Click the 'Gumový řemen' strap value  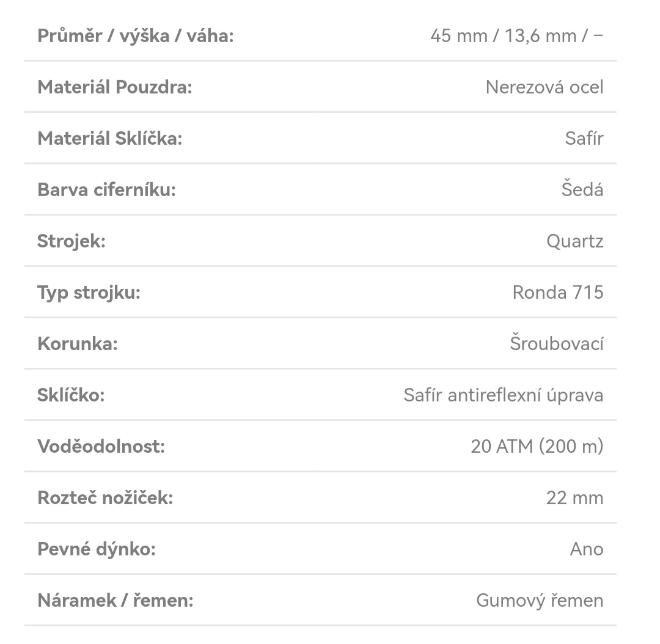(540, 601)
